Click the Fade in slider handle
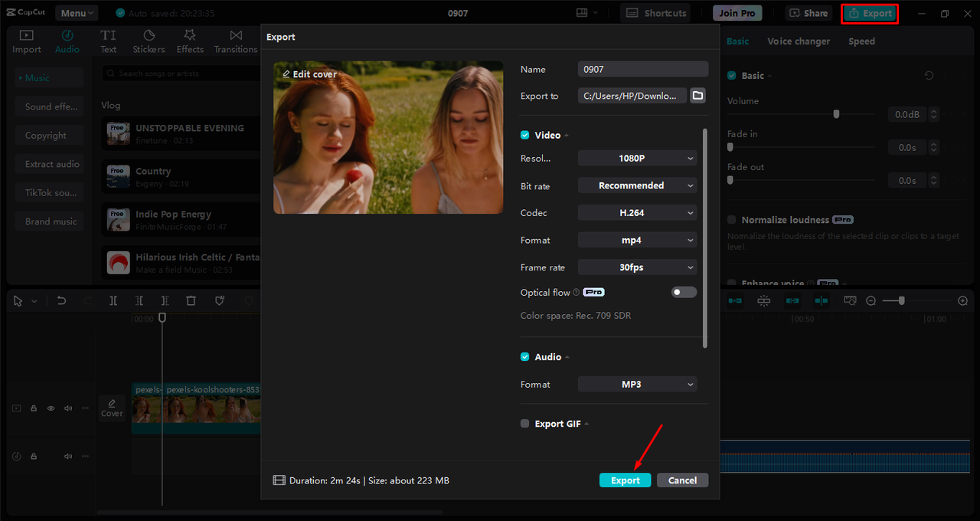This screenshot has height=521, width=980. [730, 147]
